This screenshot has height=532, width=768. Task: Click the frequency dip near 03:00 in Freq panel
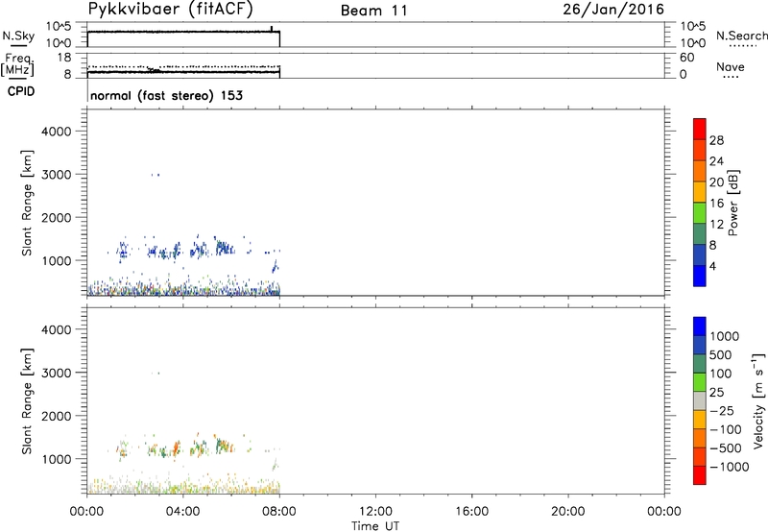(154, 70)
